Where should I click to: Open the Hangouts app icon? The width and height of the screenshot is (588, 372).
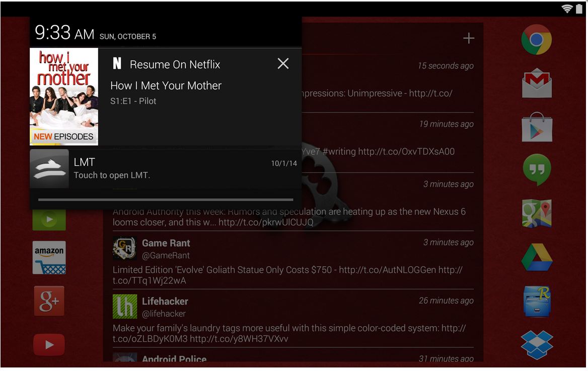pyautogui.click(x=537, y=170)
